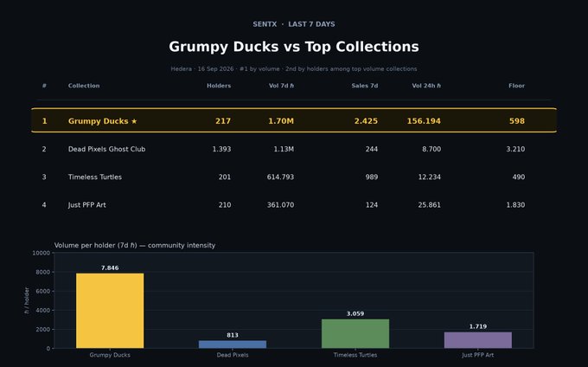Click the # column header
This screenshot has height=367, width=588.
click(44, 86)
